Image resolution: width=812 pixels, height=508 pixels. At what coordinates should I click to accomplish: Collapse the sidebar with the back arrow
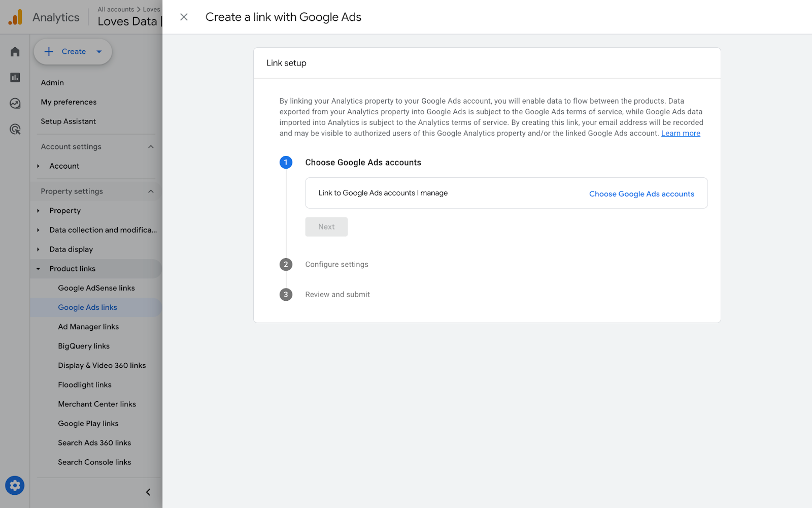point(148,492)
